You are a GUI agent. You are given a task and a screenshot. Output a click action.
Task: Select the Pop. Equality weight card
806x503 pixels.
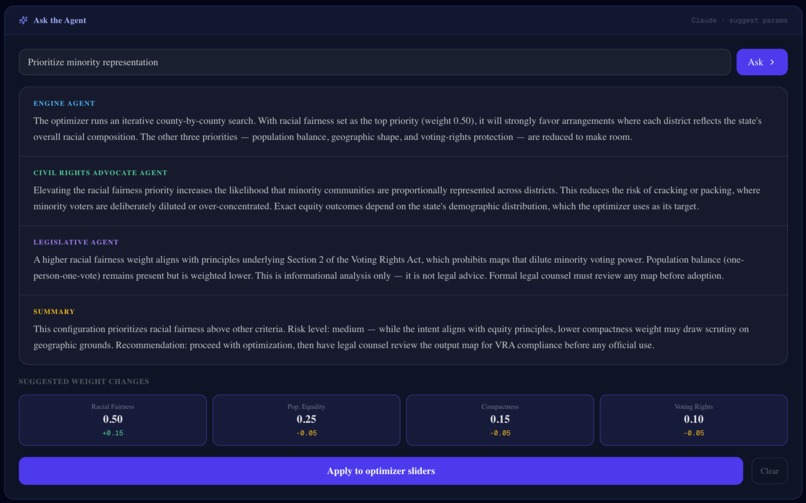pos(306,420)
